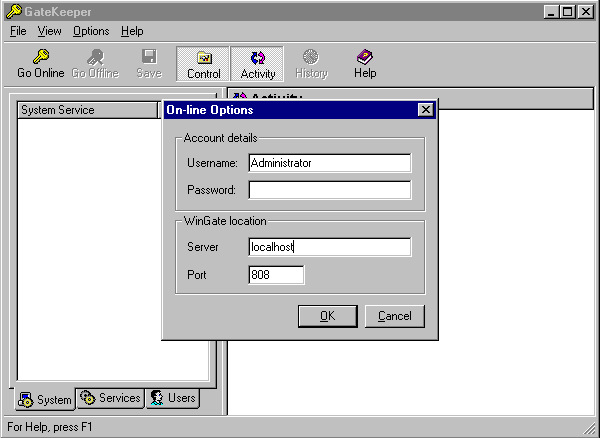Click the Save floppy disk icon
The width and height of the screenshot is (600, 438).
pos(149,56)
